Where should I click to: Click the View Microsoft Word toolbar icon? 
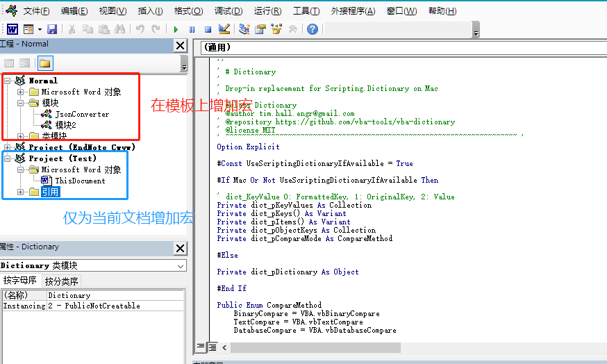(x=13, y=29)
